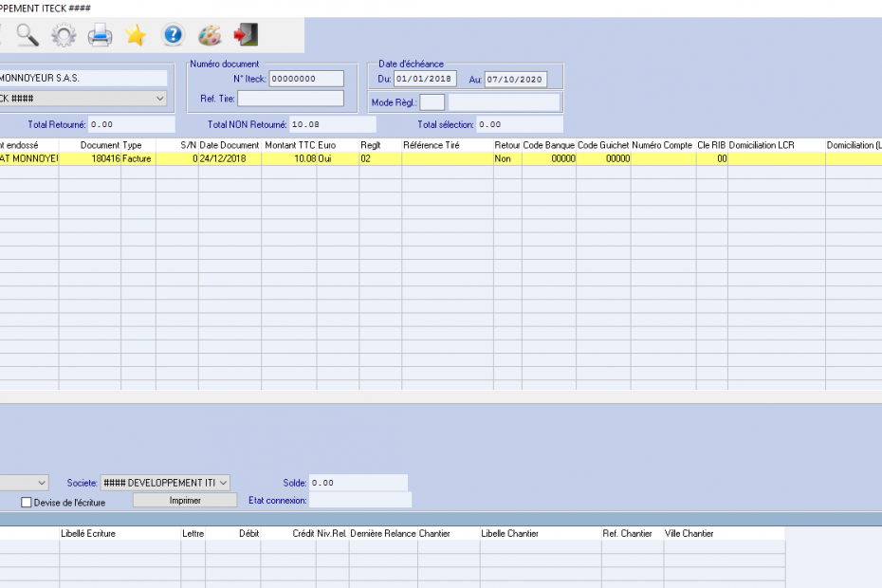Screen dimensions: 882x588
Task: Click the Libelle Chantier column header
Action: pyautogui.click(x=541, y=533)
